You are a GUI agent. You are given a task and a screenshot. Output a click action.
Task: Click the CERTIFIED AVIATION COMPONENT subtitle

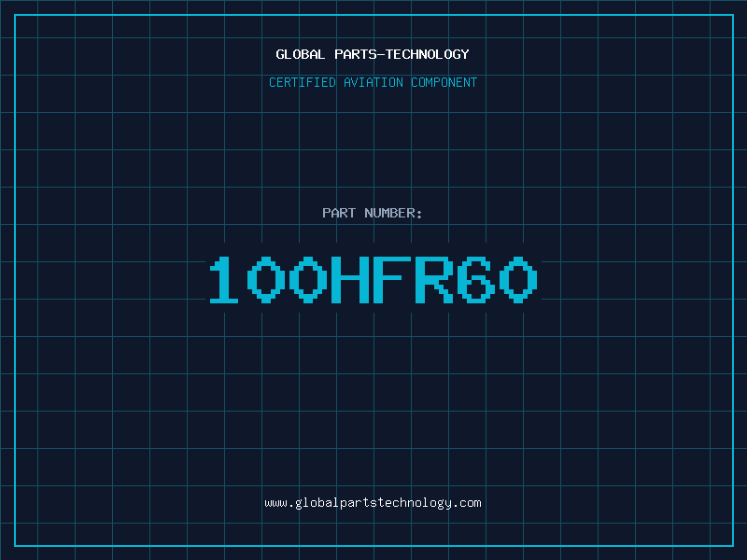point(373,83)
